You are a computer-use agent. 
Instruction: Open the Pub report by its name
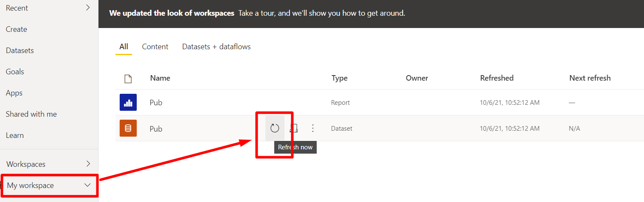[x=156, y=103]
